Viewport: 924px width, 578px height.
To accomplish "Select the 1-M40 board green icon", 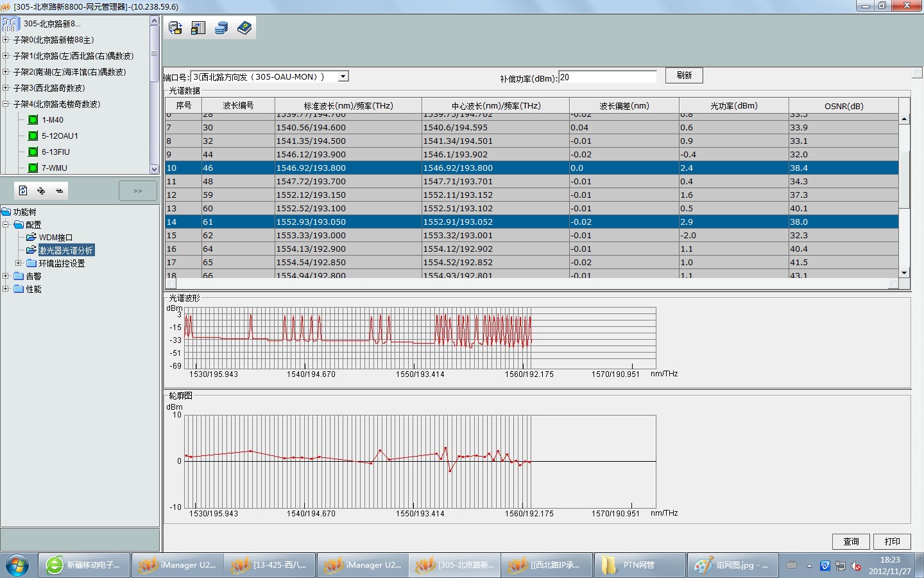I will (33, 119).
